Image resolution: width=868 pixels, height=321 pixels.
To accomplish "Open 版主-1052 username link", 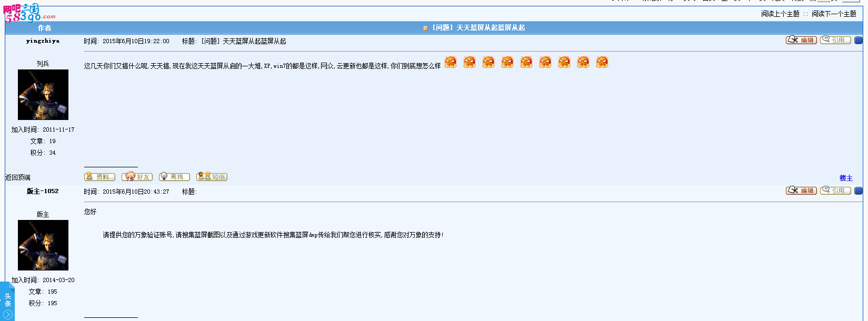I will coord(43,191).
